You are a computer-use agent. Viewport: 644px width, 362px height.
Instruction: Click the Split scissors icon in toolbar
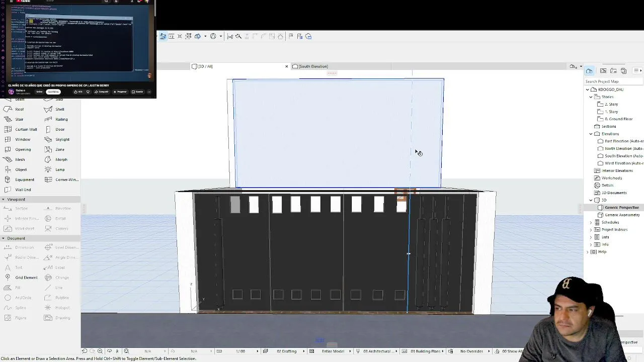[x=230, y=36]
